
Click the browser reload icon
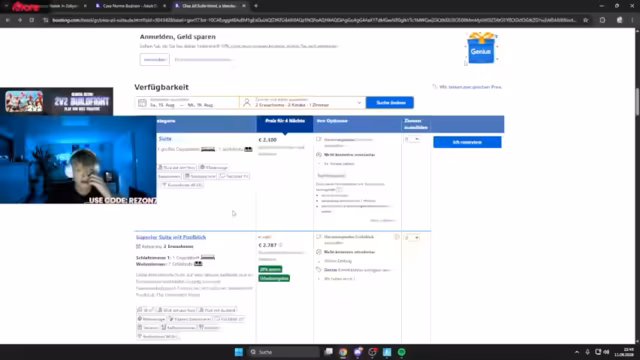[x=31, y=20]
